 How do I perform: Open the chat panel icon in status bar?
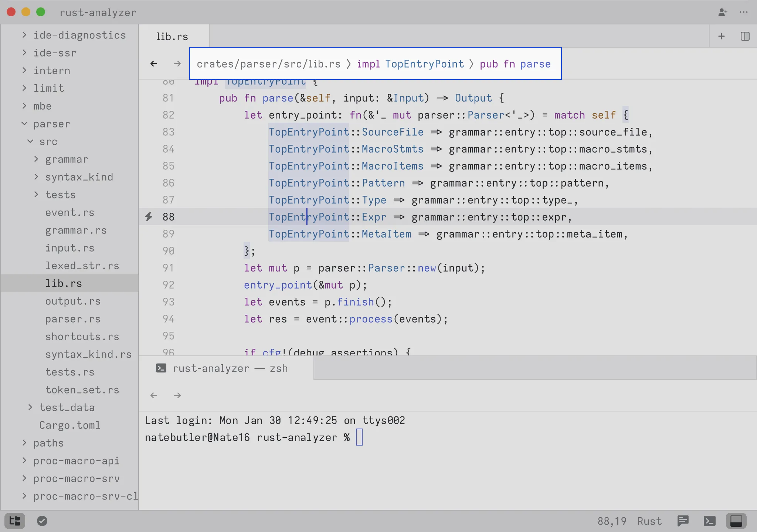pos(683,521)
